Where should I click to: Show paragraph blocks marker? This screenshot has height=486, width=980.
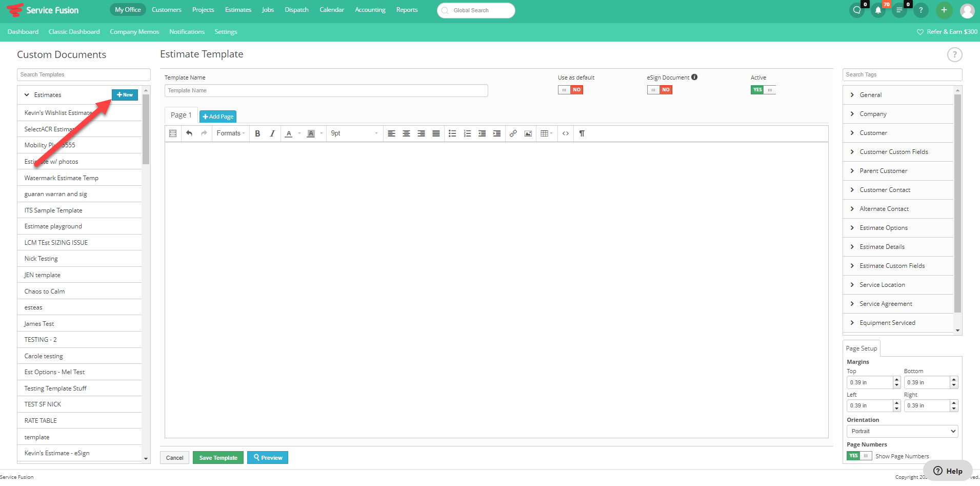tap(582, 133)
